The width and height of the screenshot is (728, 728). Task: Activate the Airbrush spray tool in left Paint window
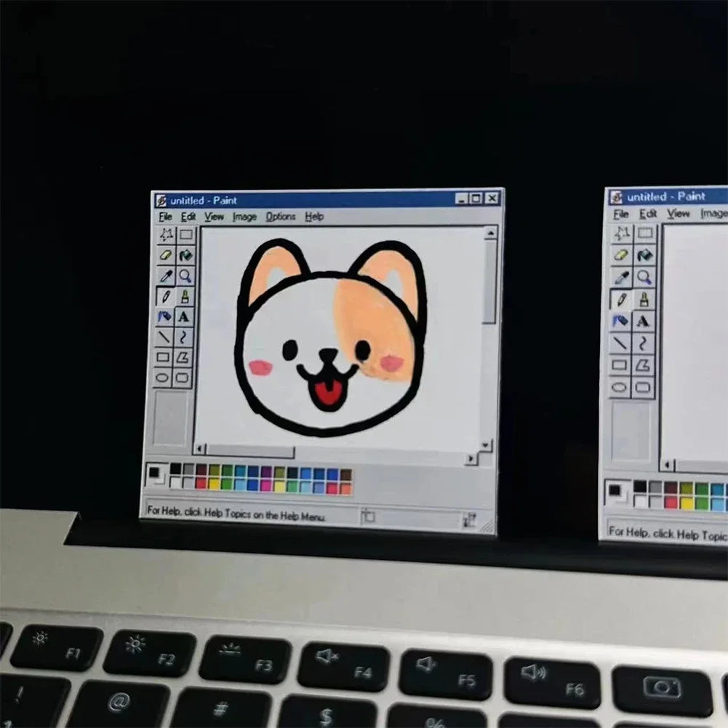[164, 316]
